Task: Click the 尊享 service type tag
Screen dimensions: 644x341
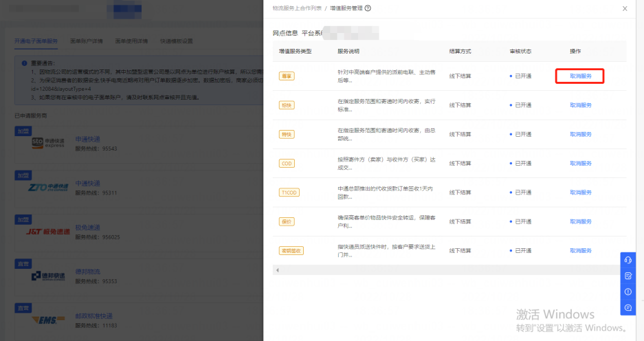Action: (x=287, y=76)
